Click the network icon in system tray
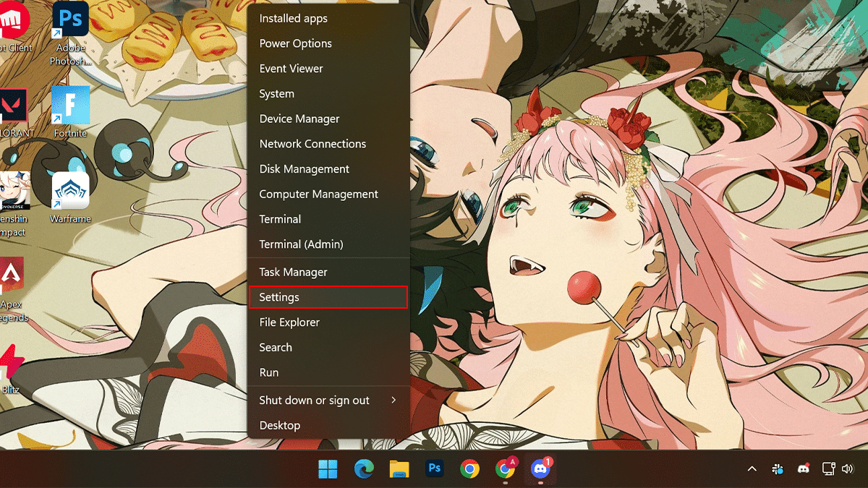Screen dimensions: 868x488 click(x=829, y=469)
